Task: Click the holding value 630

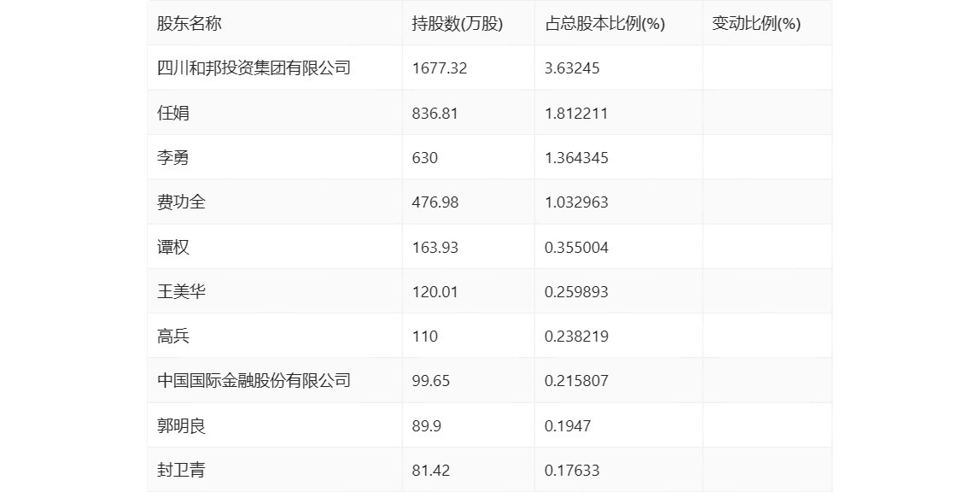Action: 425,157
